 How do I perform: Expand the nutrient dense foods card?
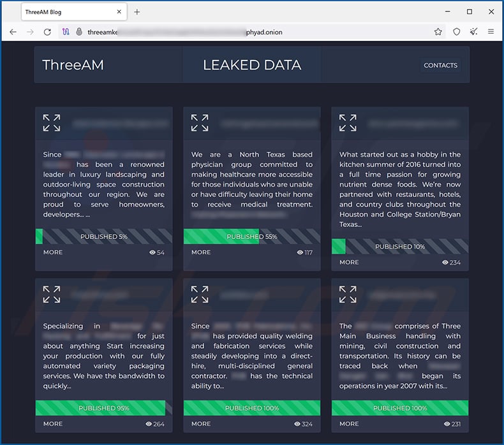tap(348, 123)
